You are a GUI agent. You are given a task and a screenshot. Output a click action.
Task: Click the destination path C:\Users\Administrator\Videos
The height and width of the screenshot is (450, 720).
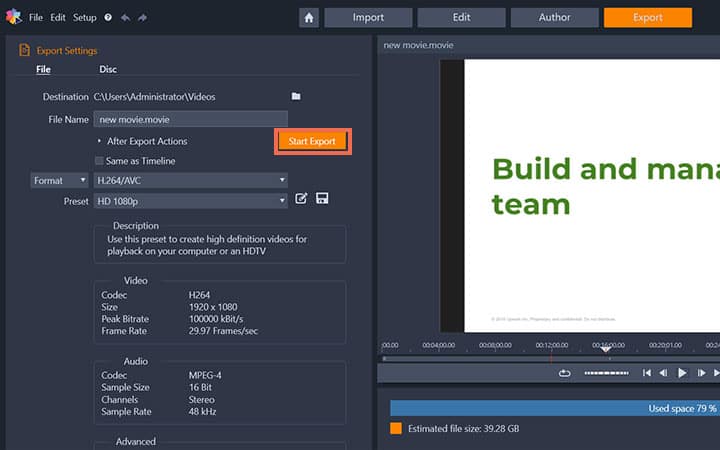click(x=154, y=97)
